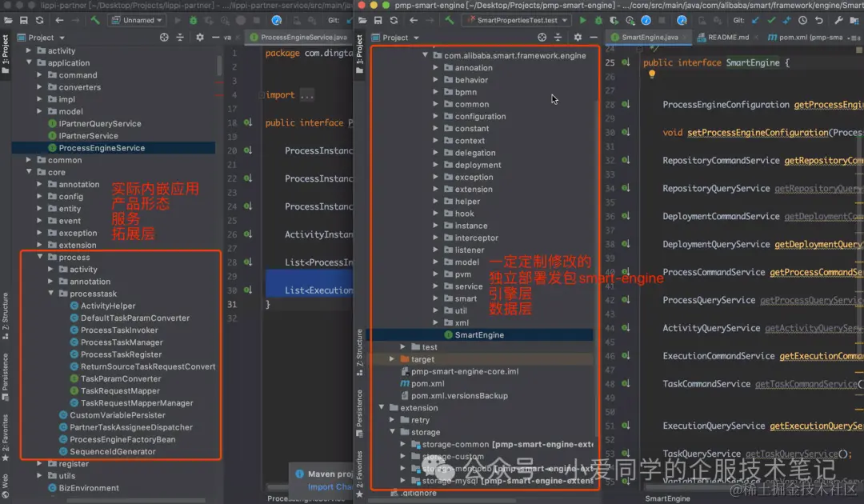Click Save All icon in lippi-partner toolbar
This screenshot has width=864, height=504.
[x=24, y=20]
